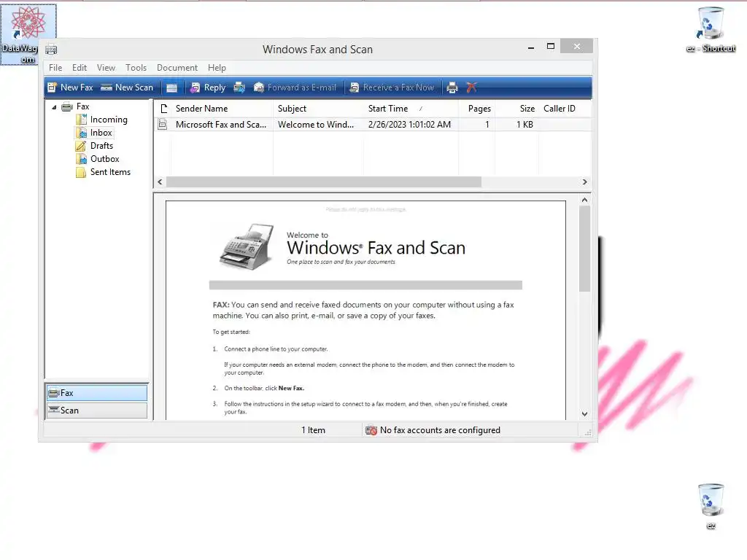Switch to Fax view in bottom pane

(97, 393)
